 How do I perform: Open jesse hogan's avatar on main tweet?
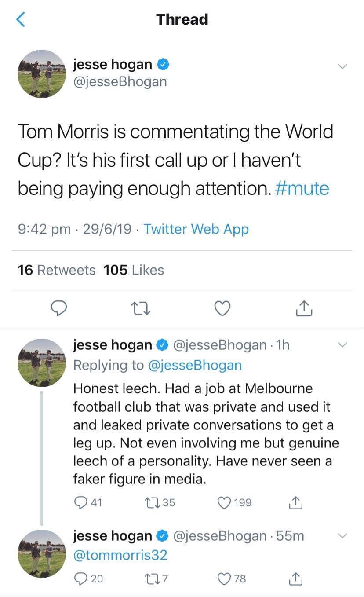click(x=42, y=73)
